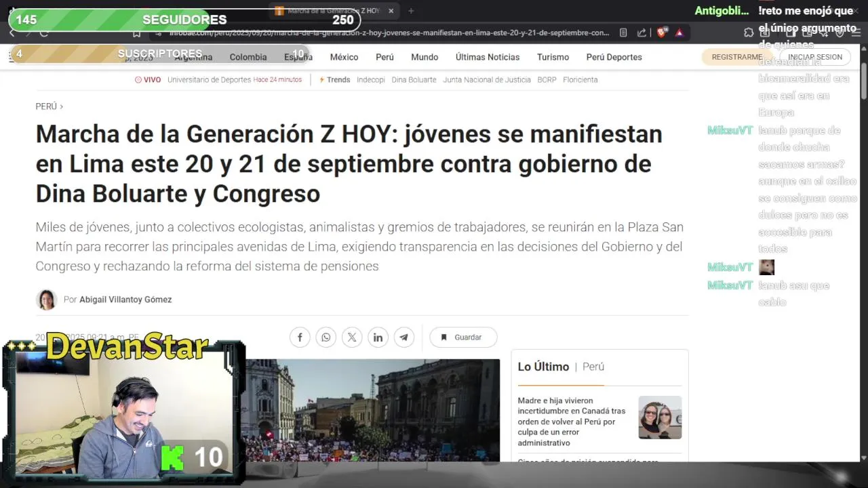Viewport: 868px width, 488px height.
Task: Open Indecopi trend link
Action: [371, 79]
